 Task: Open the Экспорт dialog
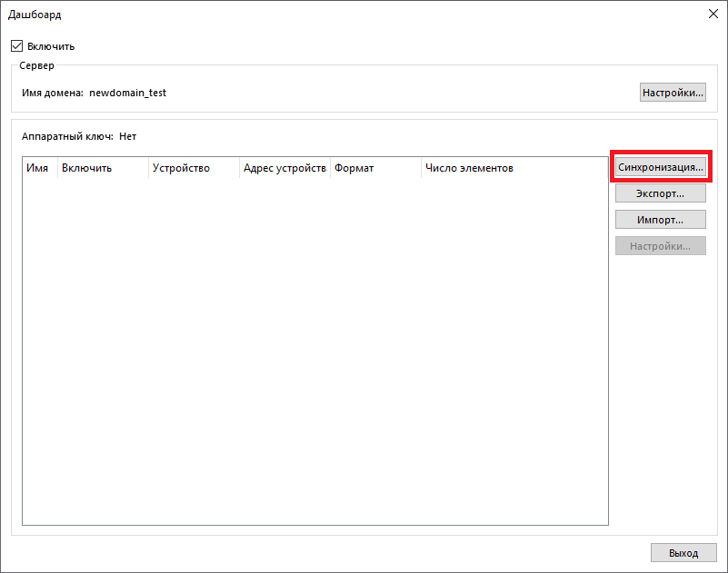[660, 193]
